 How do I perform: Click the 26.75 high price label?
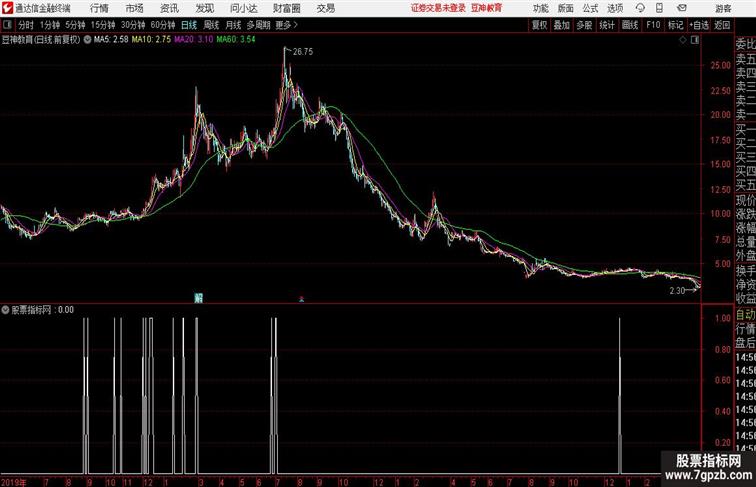click(x=303, y=52)
